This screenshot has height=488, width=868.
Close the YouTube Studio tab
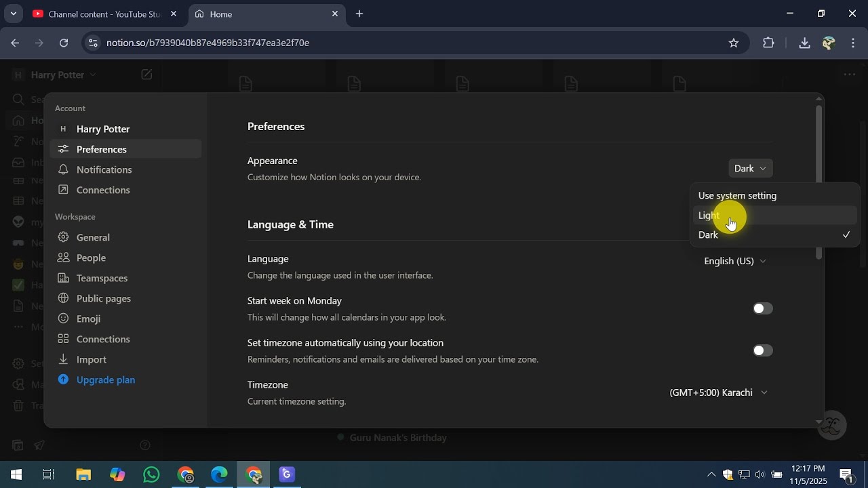[174, 14]
